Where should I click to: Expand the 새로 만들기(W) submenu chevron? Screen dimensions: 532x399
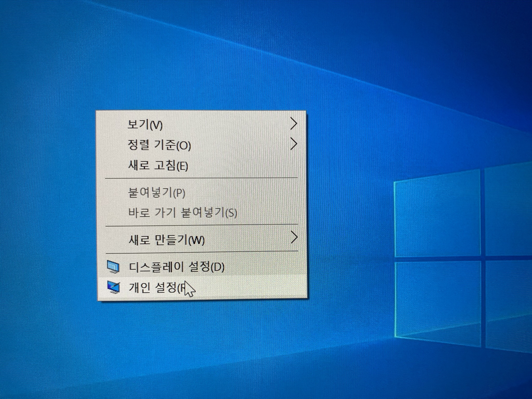point(294,237)
